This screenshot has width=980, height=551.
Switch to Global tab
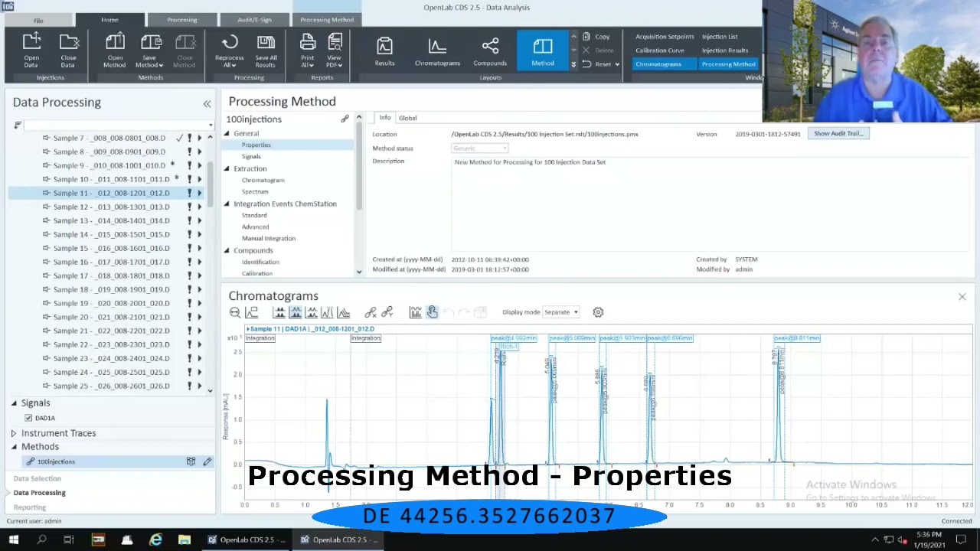[407, 118]
